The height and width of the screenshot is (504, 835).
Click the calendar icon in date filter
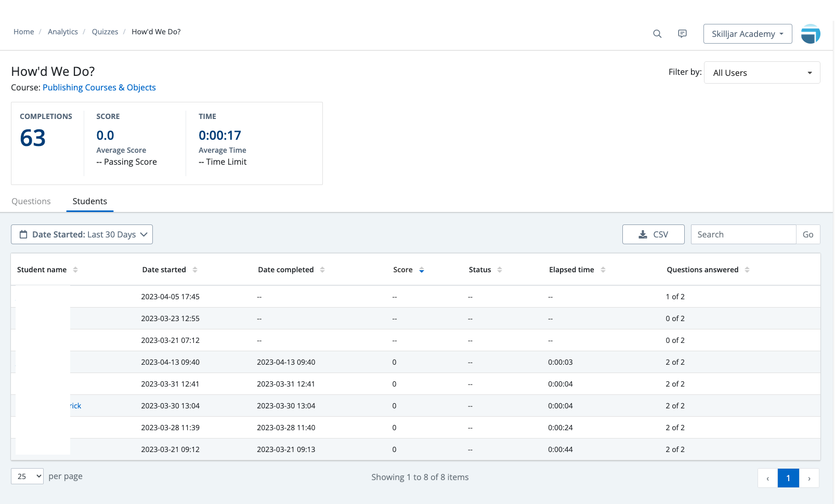click(23, 234)
